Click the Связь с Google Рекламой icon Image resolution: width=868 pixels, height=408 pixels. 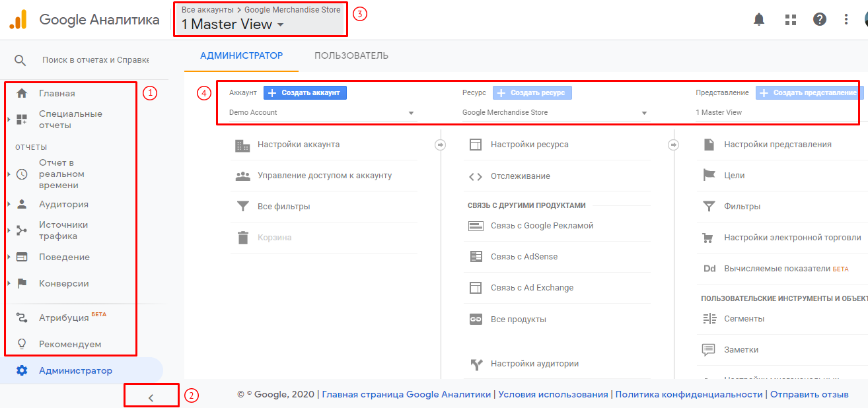(x=476, y=226)
